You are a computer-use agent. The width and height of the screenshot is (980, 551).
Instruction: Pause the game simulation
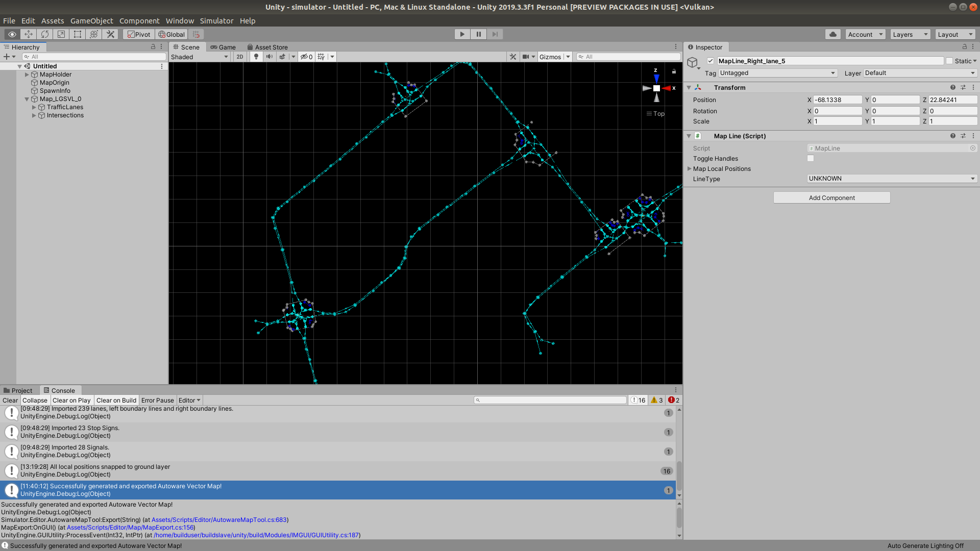[x=479, y=34]
